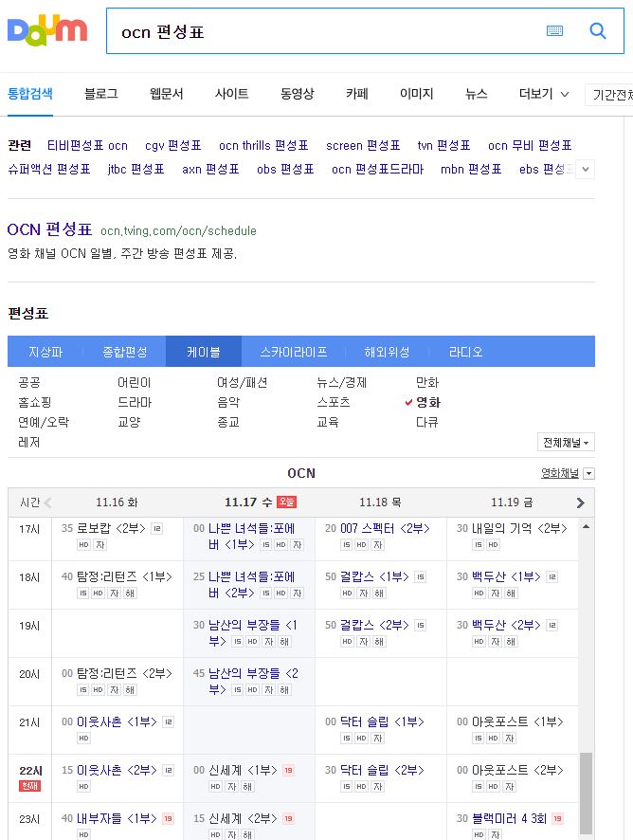The image size is (633, 840).
Task: Open program 아웃포스트 <2부>
Action: click(517, 770)
